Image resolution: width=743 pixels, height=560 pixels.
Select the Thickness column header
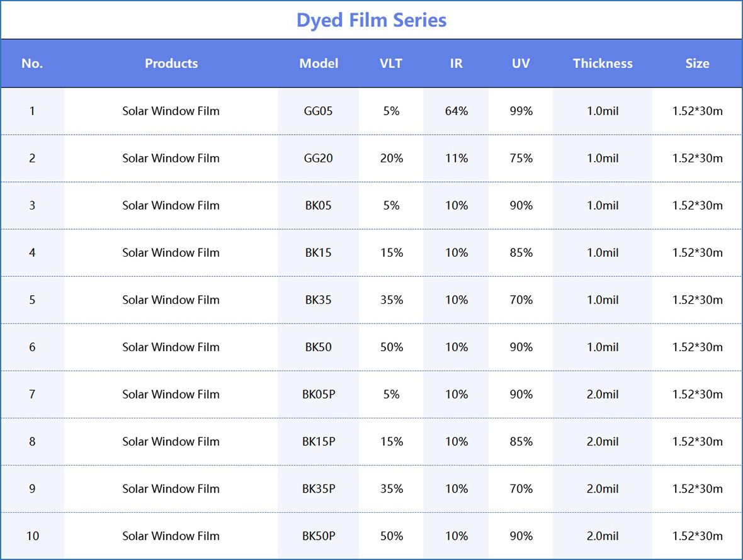pyautogui.click(x=603, y=64)
